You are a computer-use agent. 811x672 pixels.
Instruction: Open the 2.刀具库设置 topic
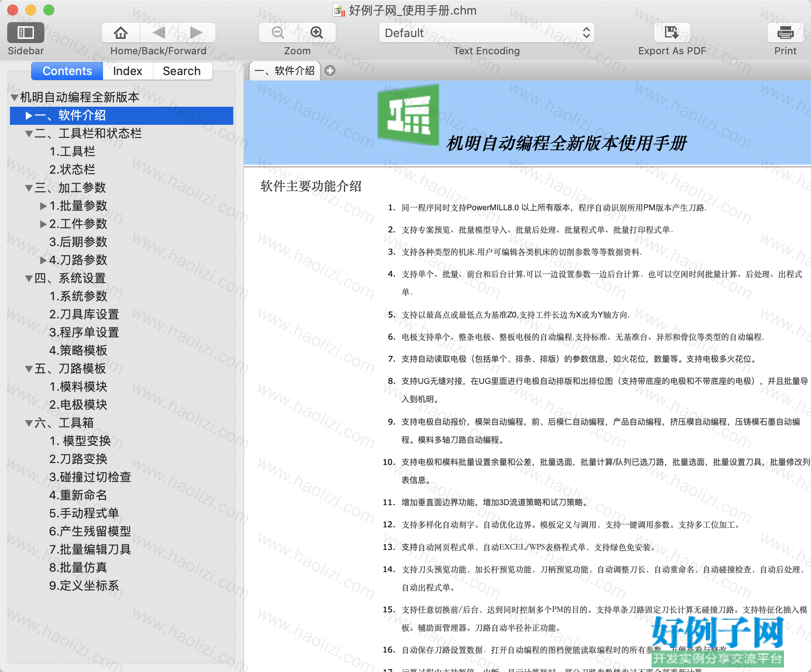click(x=84, y=314)
